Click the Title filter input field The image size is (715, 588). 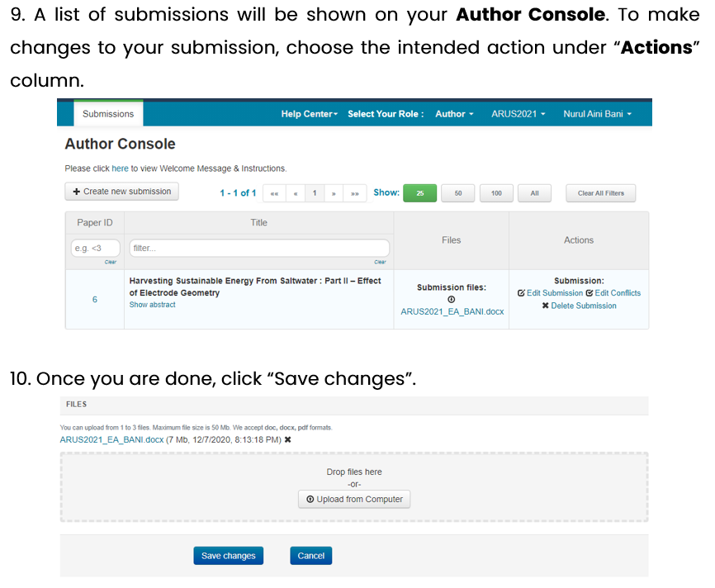(259, 248)
